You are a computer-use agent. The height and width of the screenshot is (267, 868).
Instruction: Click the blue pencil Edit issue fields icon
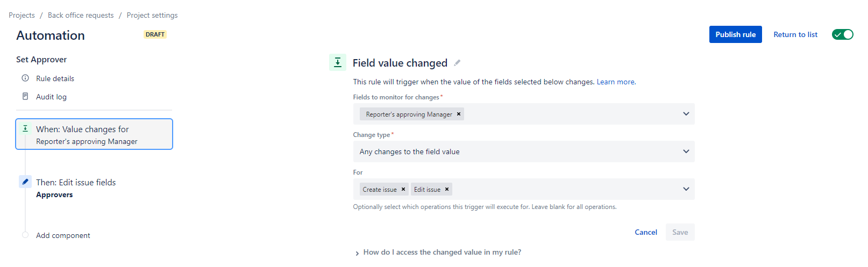25,182
